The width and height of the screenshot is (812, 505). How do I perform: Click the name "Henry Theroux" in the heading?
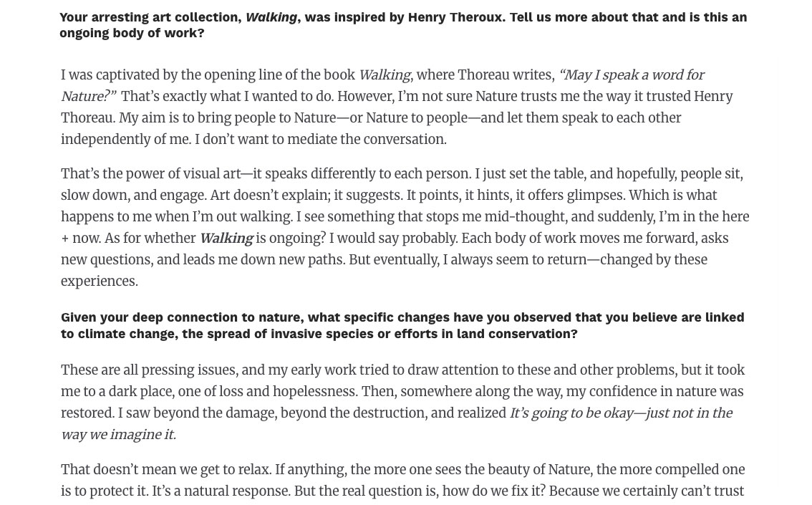(x=455, y=17)
